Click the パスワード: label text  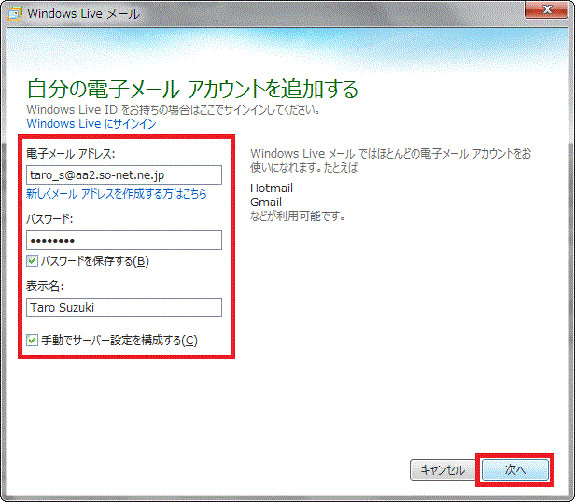pyautogui.click(x=50, y=219)
